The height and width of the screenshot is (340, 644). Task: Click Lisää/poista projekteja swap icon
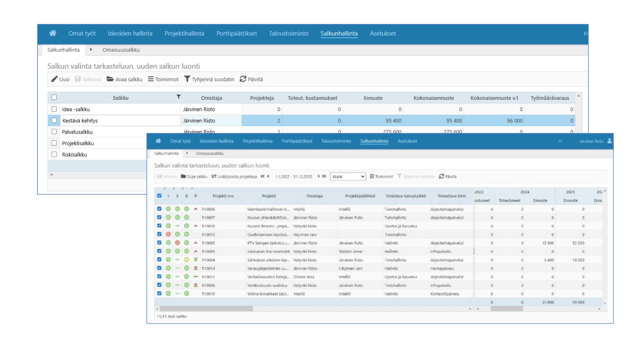tap(214, 176)
